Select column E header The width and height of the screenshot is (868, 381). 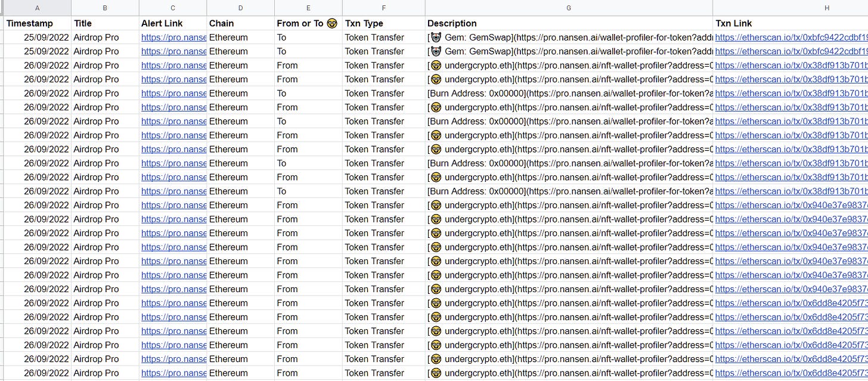click(x=308, y=8)
